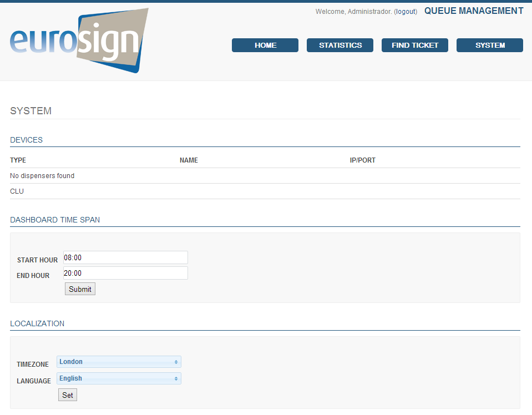Click the Set button under Localization
Screen dimensions: 532x415
(68, 395)
